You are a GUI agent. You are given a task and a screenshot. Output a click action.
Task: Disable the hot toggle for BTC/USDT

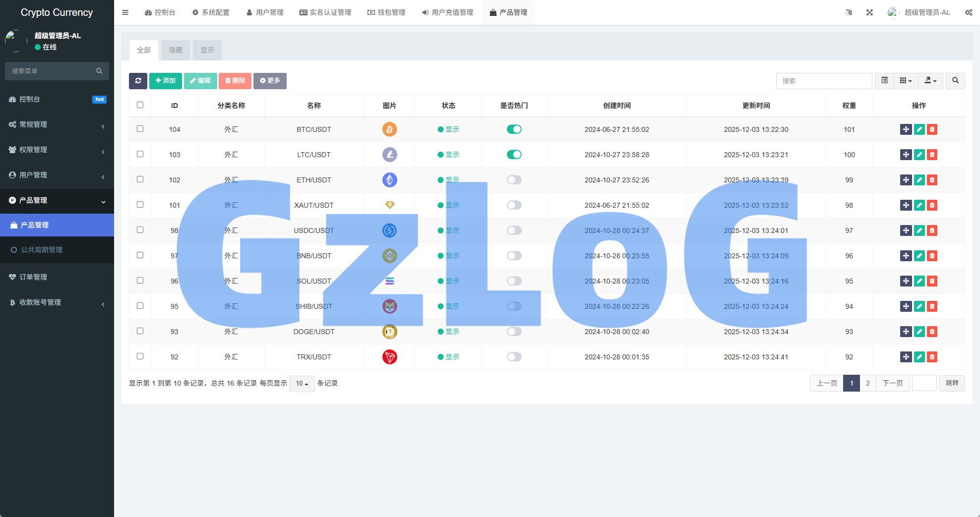(514, 129)
